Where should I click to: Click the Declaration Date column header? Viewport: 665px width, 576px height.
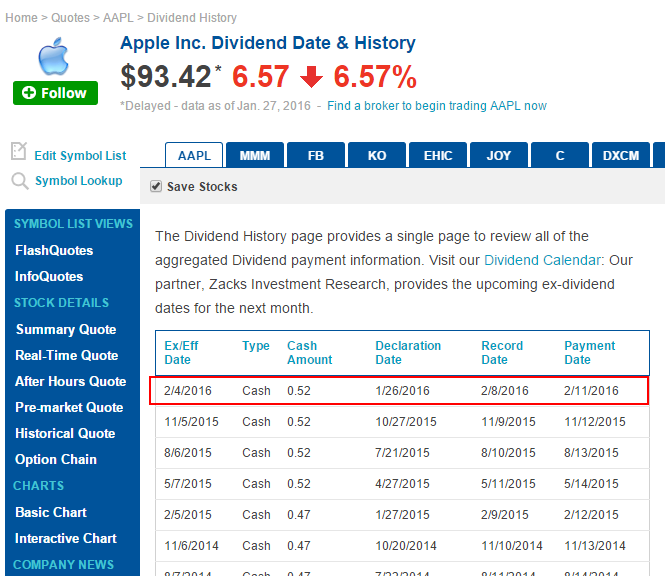point(408,352)
